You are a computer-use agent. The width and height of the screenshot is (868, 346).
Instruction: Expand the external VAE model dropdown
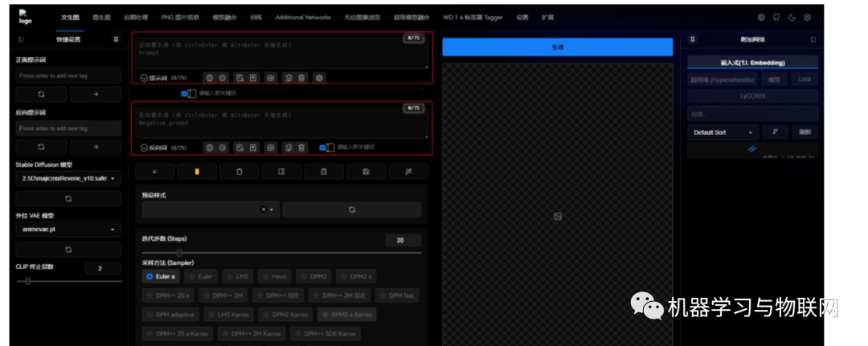tap(68, 229)
